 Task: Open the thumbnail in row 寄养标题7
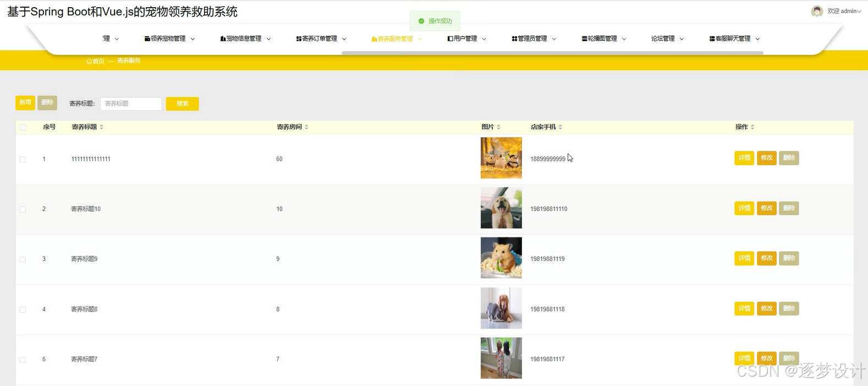pyautogui.click(x=501, y=358)
